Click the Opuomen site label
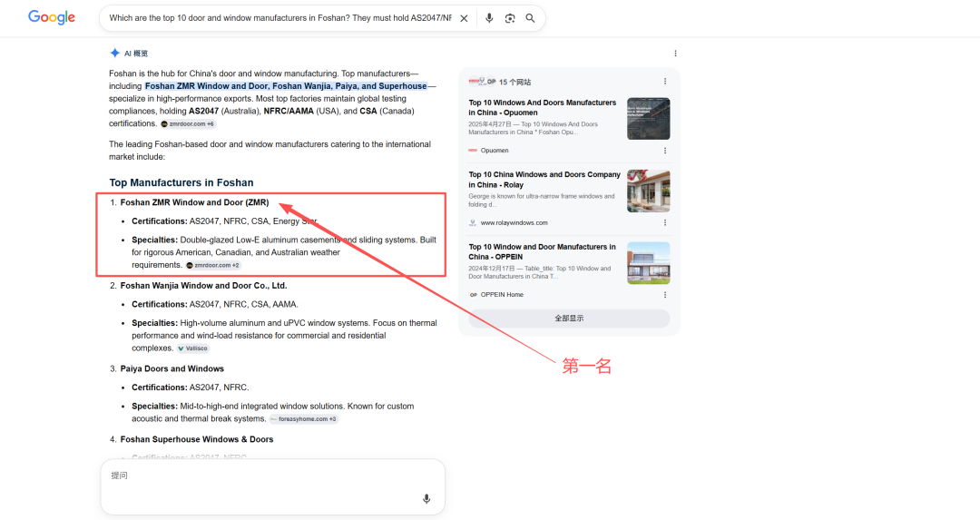The width and height of the screenshot is (980, 520). (495, 151)
